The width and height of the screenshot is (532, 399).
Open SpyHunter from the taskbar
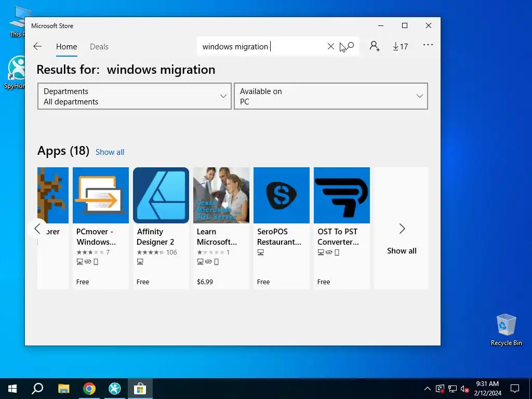(115, 389)
